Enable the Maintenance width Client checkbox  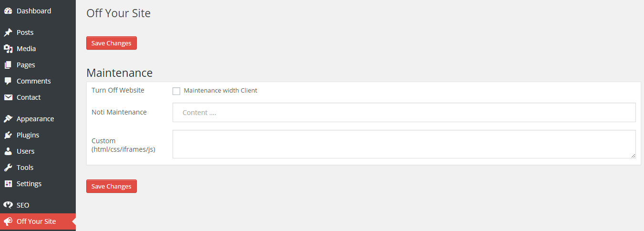pos(176,91)
